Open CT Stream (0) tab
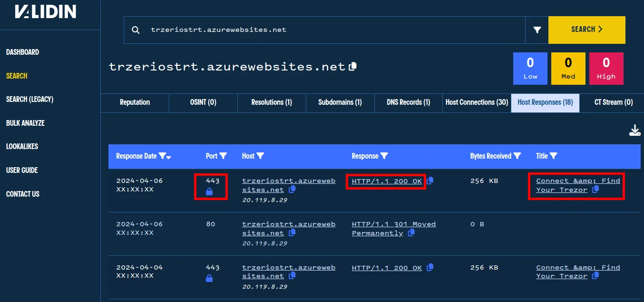644x302 pixels. coord(613,102)
